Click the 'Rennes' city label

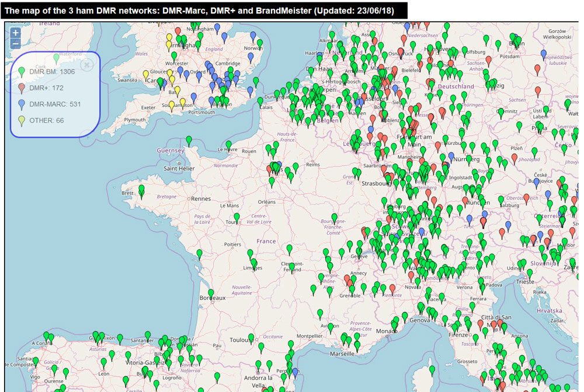pyautogui.click(x=201, y=199)
